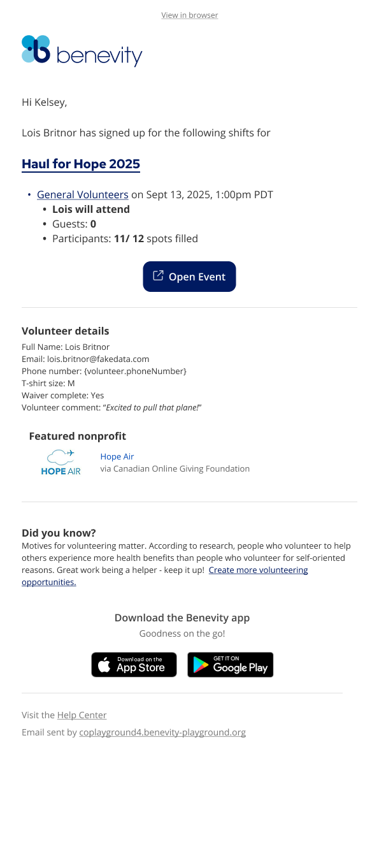Click the benevity wordmark text in header
379x868 pixels.
pyautogui.click(x=99, y=56)
